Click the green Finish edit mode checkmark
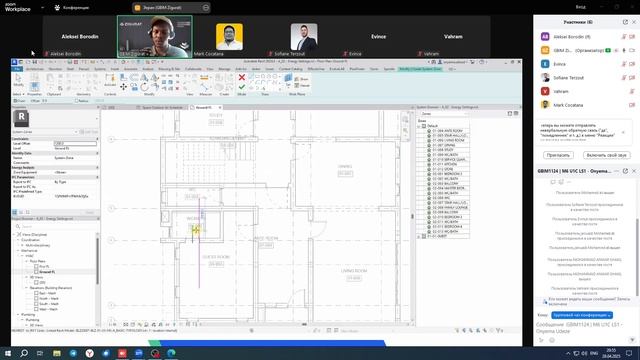 [x=242, y=87]
